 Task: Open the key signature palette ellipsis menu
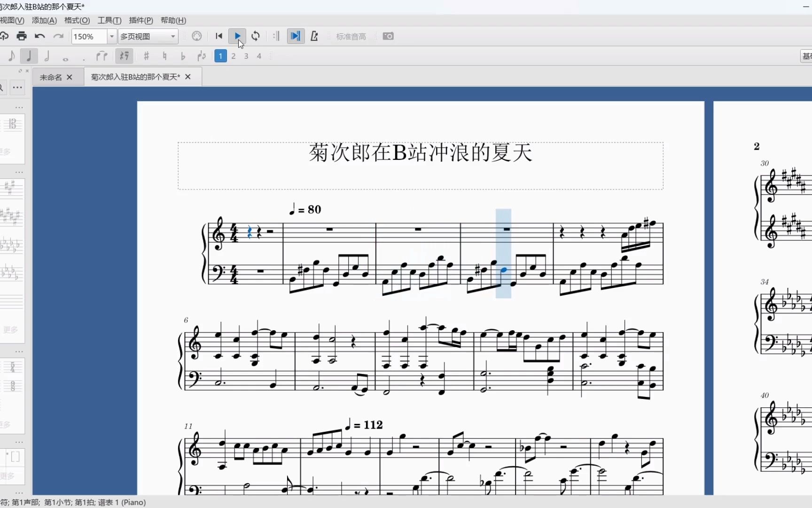click(19, 173)
